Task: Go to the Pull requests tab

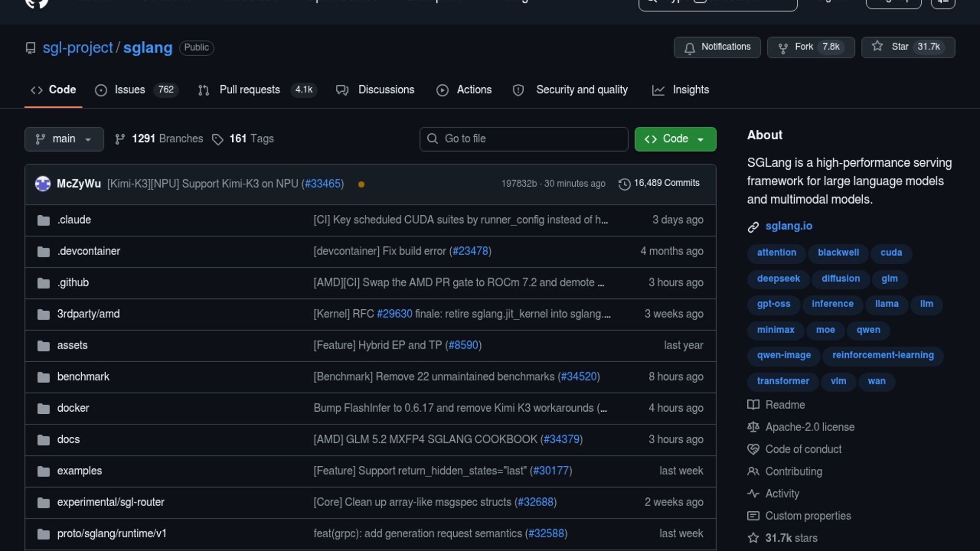Action: 257,90
